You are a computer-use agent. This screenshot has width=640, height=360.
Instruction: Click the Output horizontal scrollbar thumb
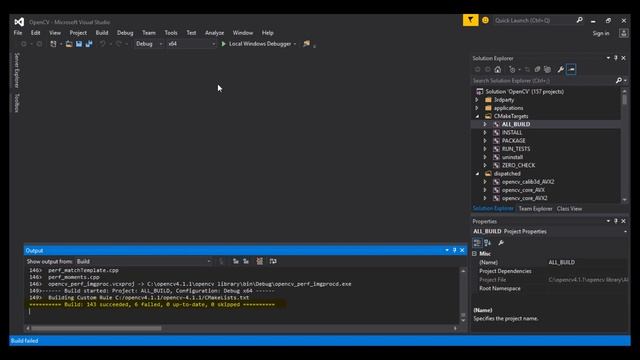click(96, 328)
